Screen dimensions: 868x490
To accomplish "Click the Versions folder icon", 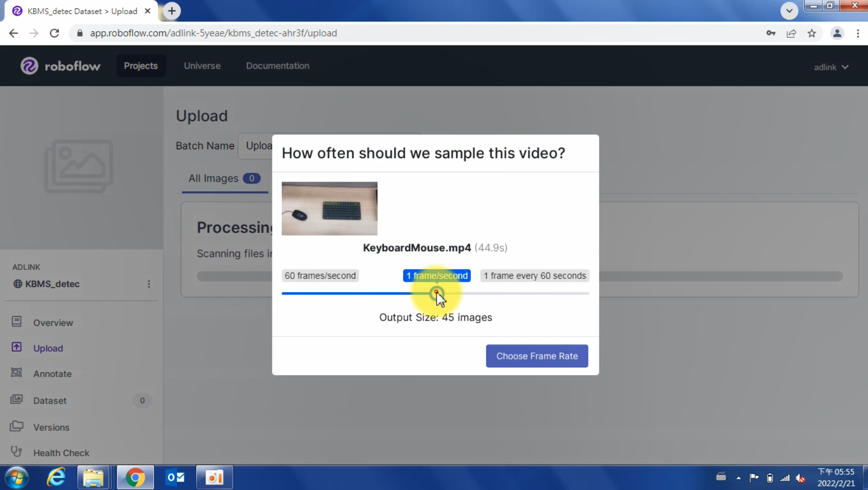I will pos(17,427).
